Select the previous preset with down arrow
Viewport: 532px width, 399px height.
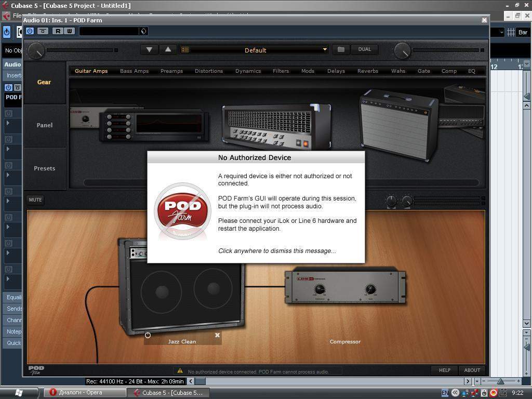coord(149,49)
